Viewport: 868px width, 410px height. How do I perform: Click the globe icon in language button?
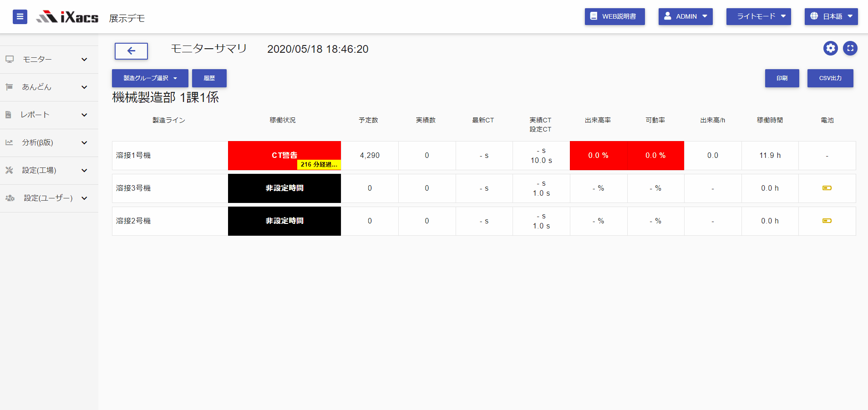[x=814, y=16]
